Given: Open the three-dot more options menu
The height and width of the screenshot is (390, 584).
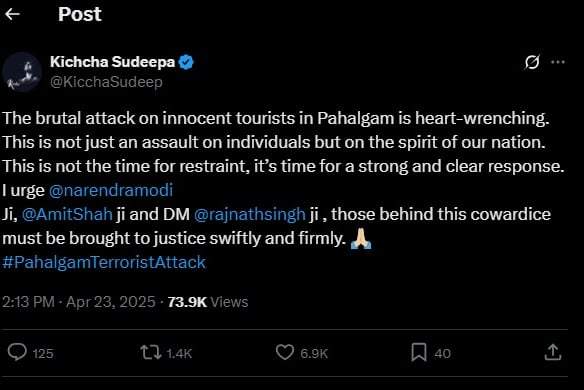Looking at the screenshot, I should (x=558, y=62).
